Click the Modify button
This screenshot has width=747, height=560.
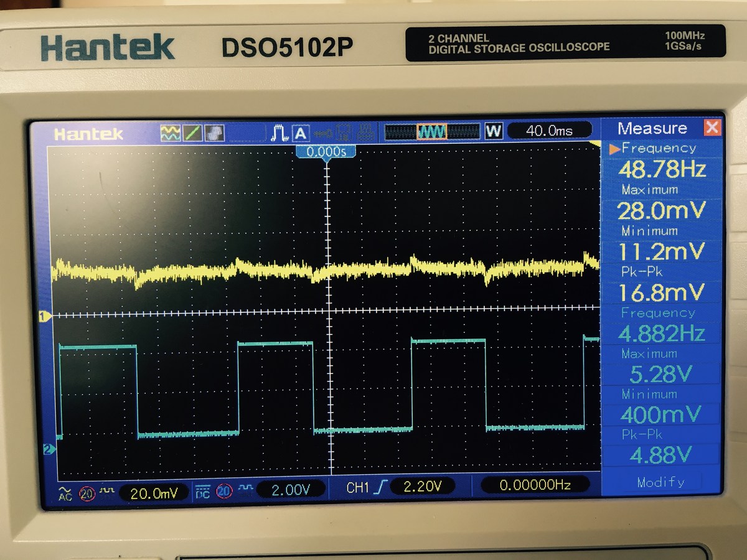point(661,482)
